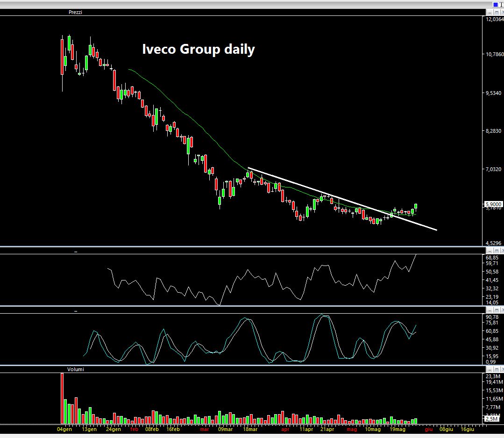This screenshot has height=438, width=504.
Task: Click the 10mag date label
Action: click(x=373, y=429)
